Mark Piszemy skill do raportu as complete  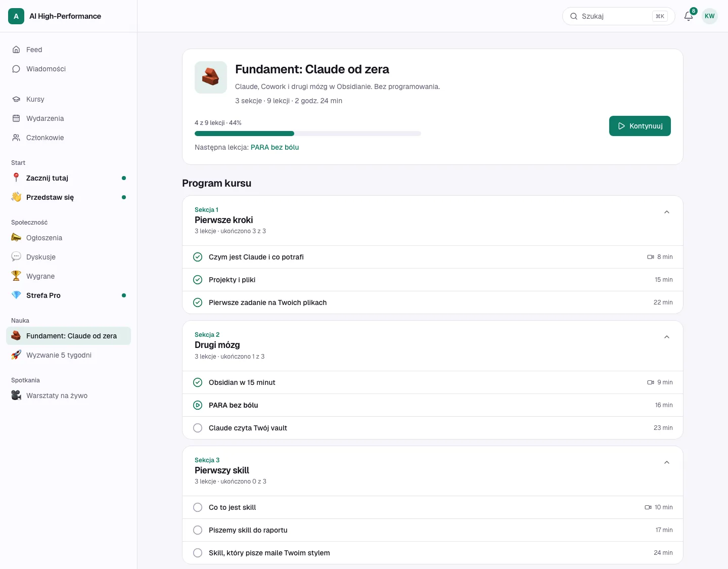(198, 530)
